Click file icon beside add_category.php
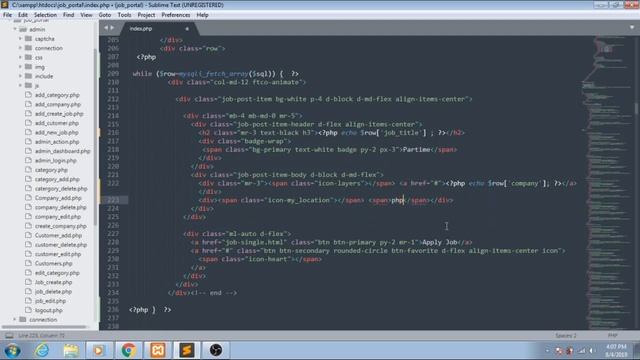This screenshot has height=360, width=640. click(x=28, y=95)
